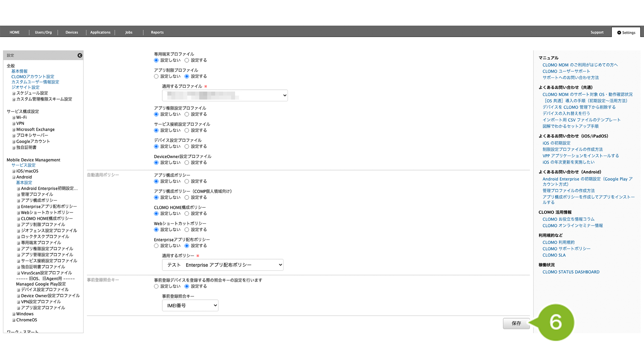Open the 適用するポリシー dropdown
The image size is (644, 362).
pos(222,265)
